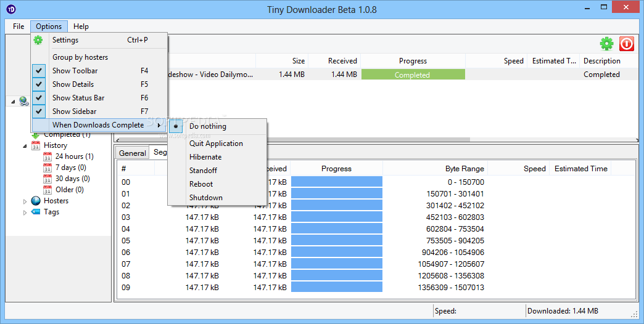Image resolution: width=644 pixels, height=324 pixels.
Task: Sort downloads by Progress column header
Action: (x=413, y=61)
